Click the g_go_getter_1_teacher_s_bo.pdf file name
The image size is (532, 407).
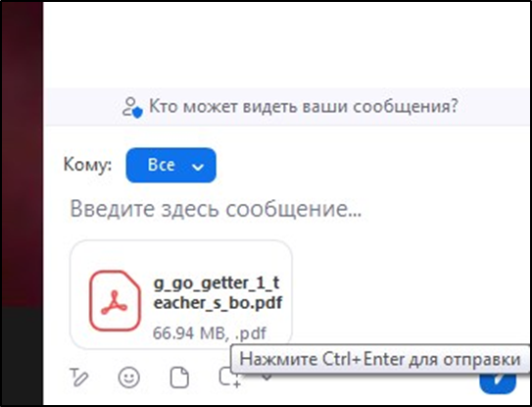[x=218, y=292]
